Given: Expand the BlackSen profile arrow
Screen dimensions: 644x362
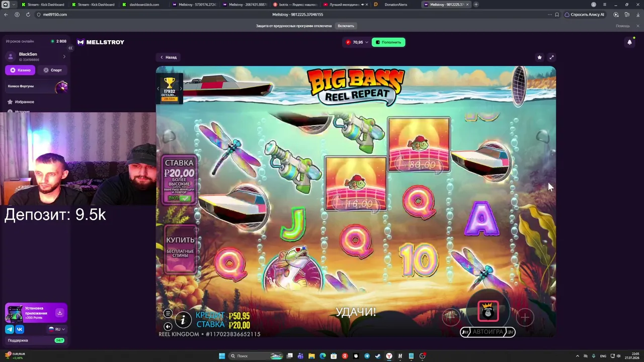Looking at the screenshot, I should point(64,56).
